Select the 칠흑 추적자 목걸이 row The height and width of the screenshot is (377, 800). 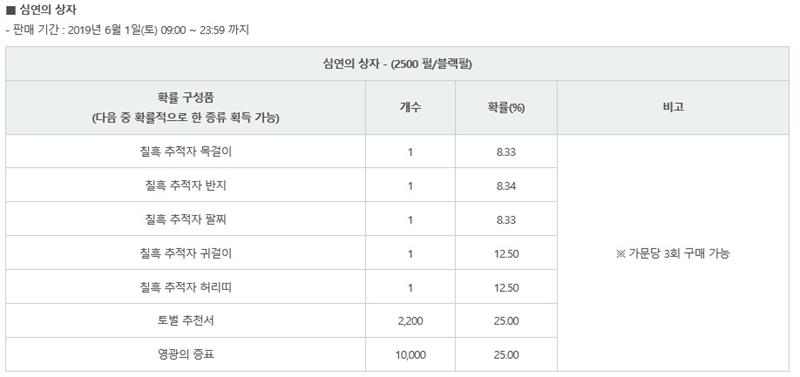tap(282, 152)
